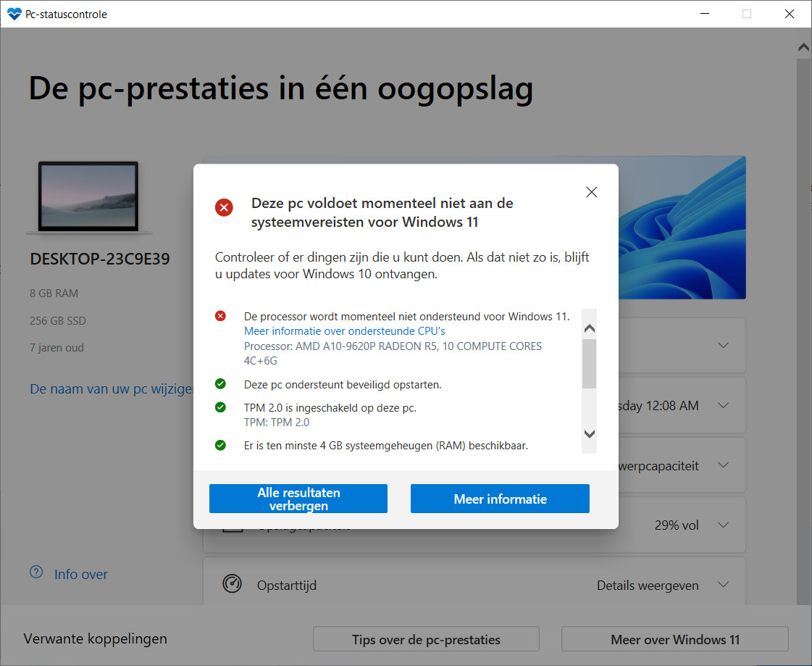This screenshot has height=666, width=812.
Task: Expand the Opstarttijd details chevron
Action: pyautogui.click(x=722, y=584)
